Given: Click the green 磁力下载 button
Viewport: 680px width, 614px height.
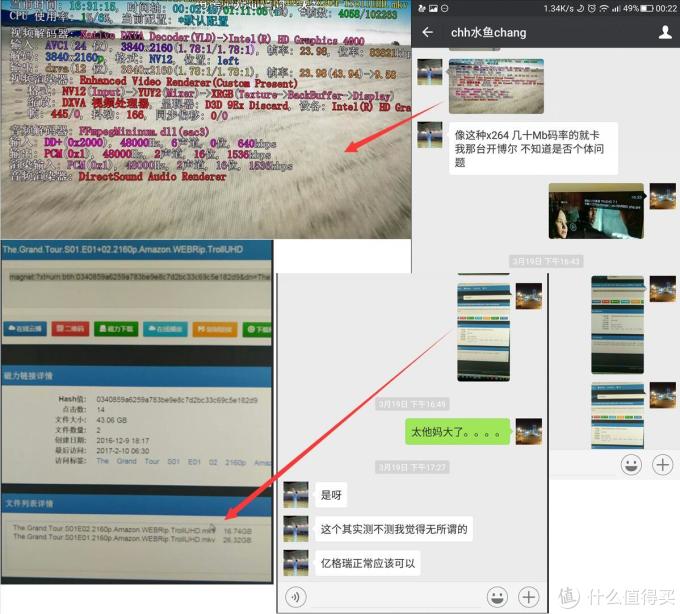Looking at the screenshot, I should [116, 329].
